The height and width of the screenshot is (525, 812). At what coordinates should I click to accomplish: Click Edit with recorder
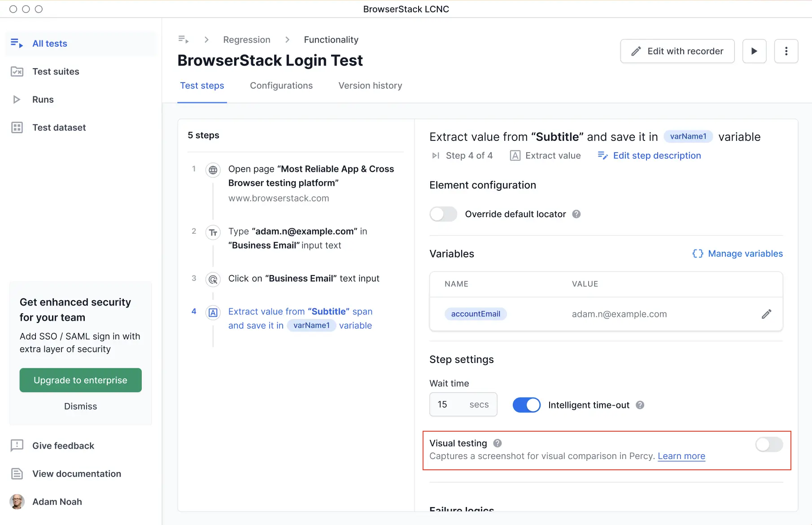click(x=677, y=51)
